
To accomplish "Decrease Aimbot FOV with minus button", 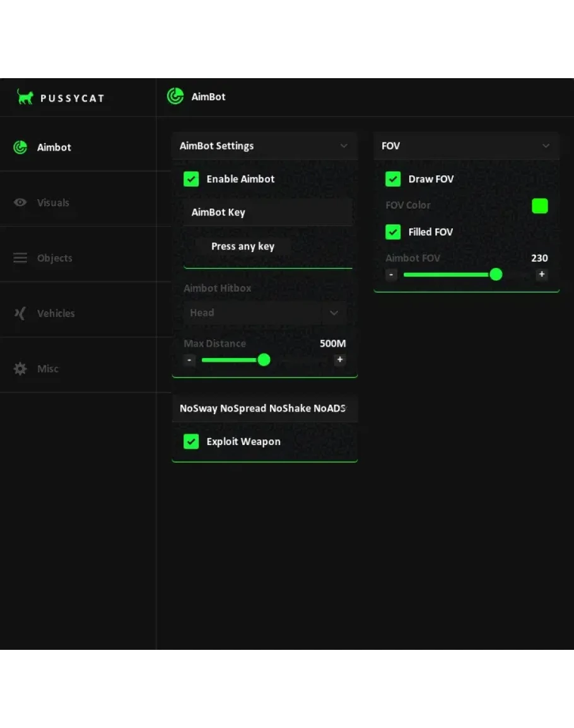I will pos(391,274).
